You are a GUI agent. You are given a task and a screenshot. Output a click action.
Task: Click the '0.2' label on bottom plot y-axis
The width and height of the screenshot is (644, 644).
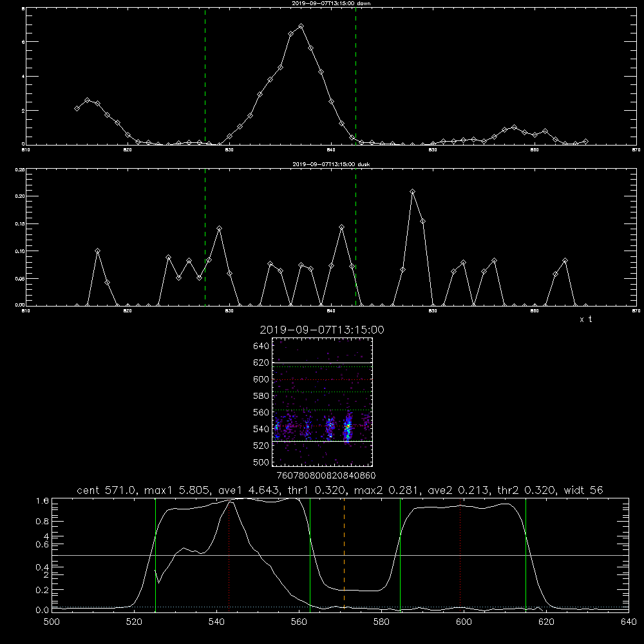(x=43, y=590)
